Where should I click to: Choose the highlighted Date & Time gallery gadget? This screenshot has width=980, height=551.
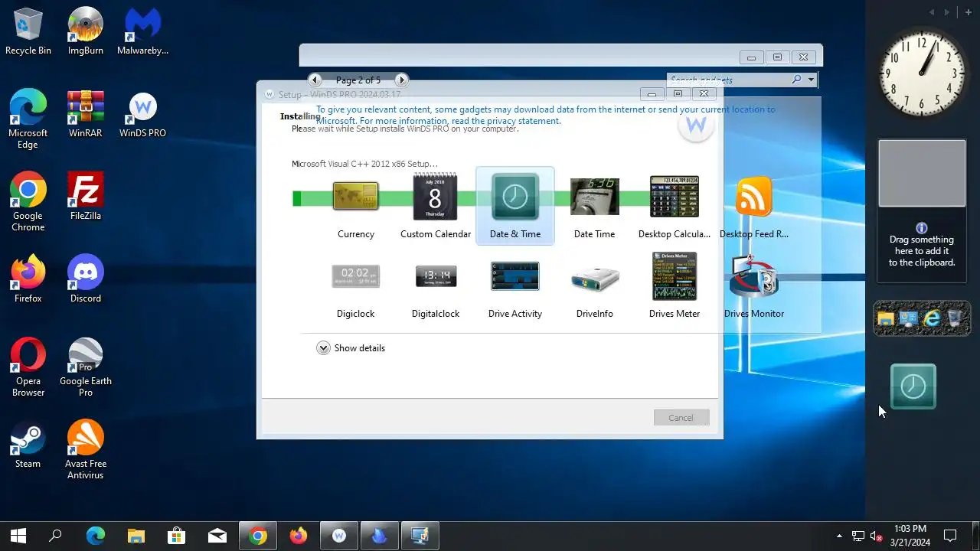click(514, 206)
